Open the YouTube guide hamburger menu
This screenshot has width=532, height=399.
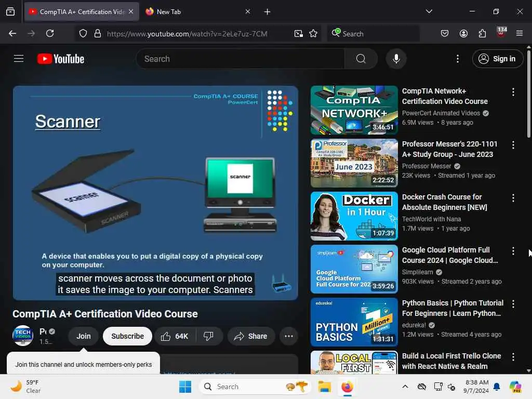point(19,59)
